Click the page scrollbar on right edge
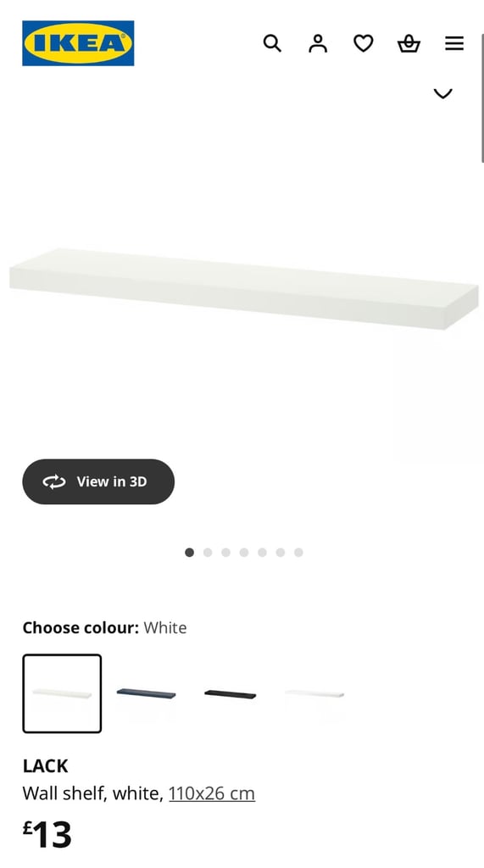 (x=481, y=98)
